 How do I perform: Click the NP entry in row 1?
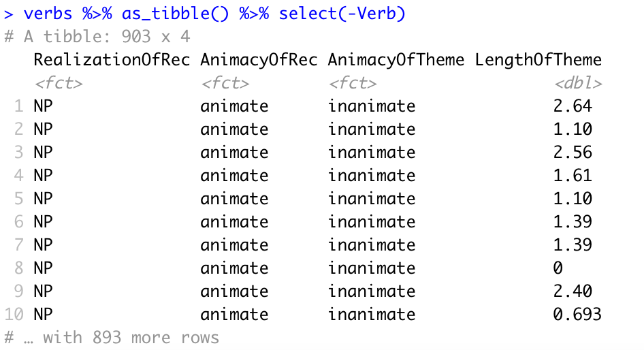coord(42,106)
